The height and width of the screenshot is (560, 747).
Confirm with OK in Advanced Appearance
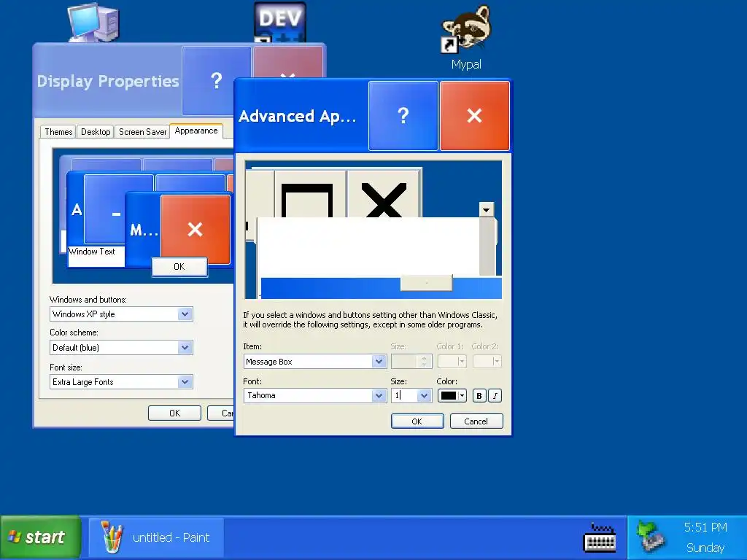point(417,421)
